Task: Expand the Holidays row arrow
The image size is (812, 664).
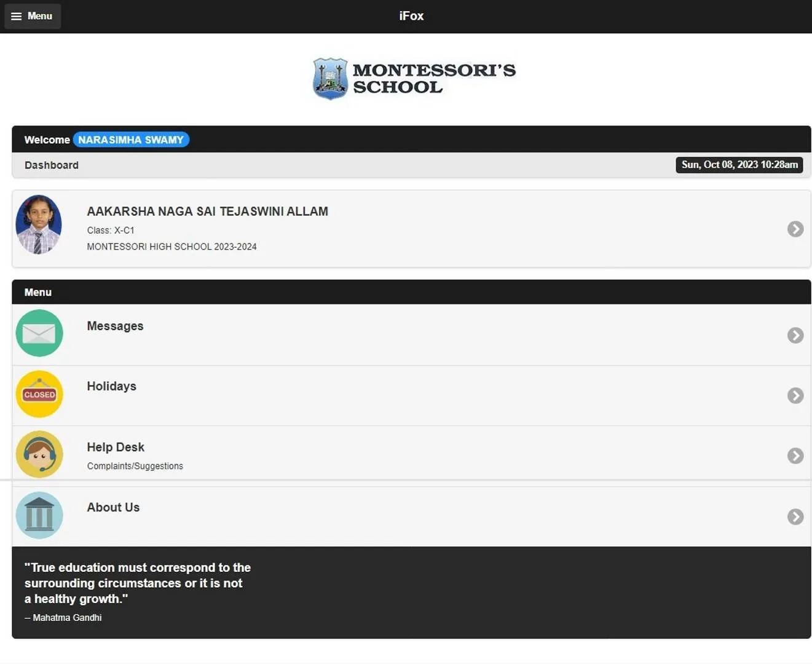Action: click(795, 395)
